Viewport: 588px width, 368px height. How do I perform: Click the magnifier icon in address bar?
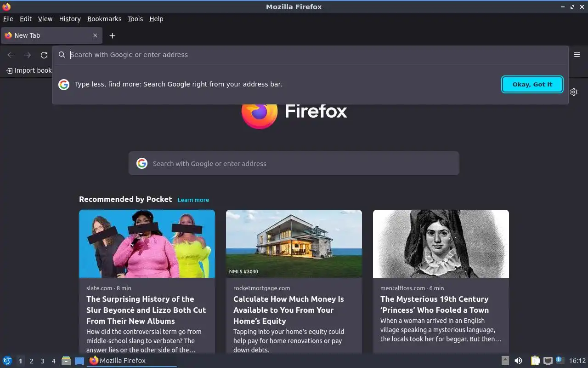62,55
